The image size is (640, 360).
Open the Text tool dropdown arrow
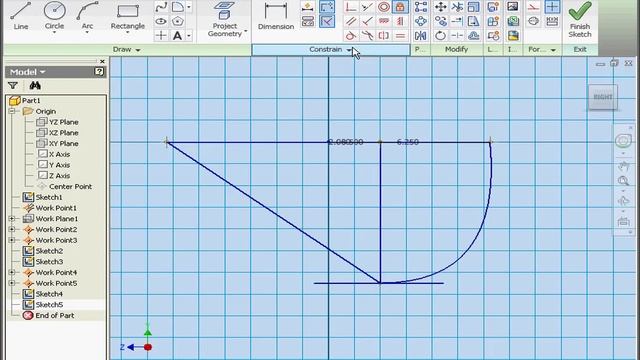[189, 36]
